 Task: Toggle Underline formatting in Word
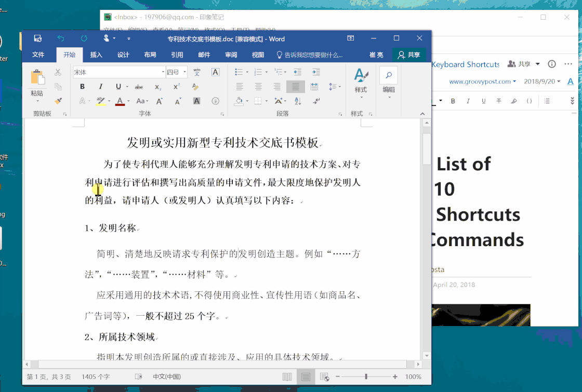click(x=118, y=86)
